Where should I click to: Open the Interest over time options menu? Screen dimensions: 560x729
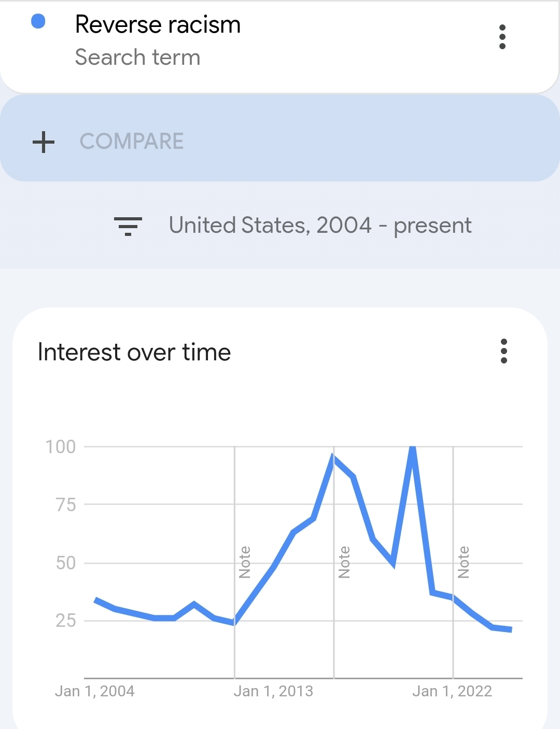point(503,351)
